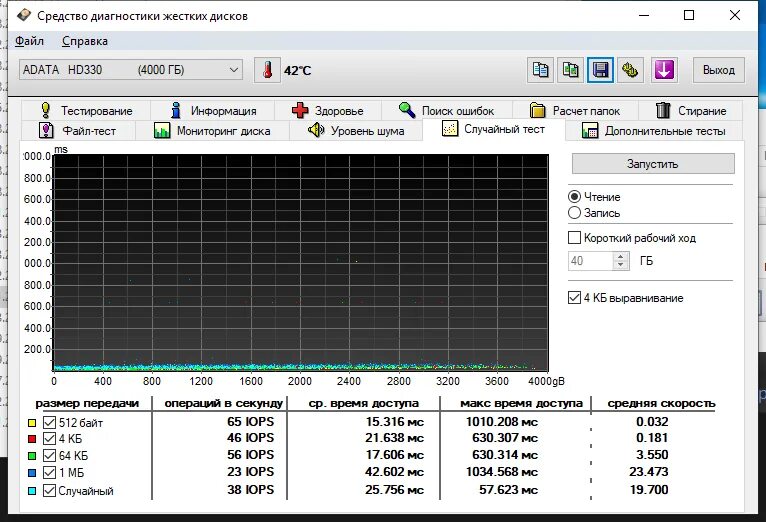The width and height of the screenshot is (766, 522).
Task: Click the 38 IOPS value
Action: click(251, 490)
